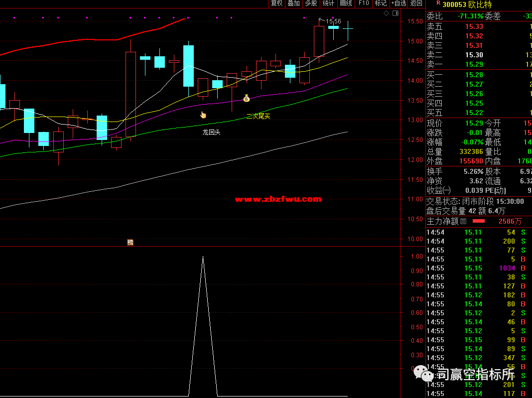
Task: Click the 收益(一) quarter toggle label
Action: (438, 190)
